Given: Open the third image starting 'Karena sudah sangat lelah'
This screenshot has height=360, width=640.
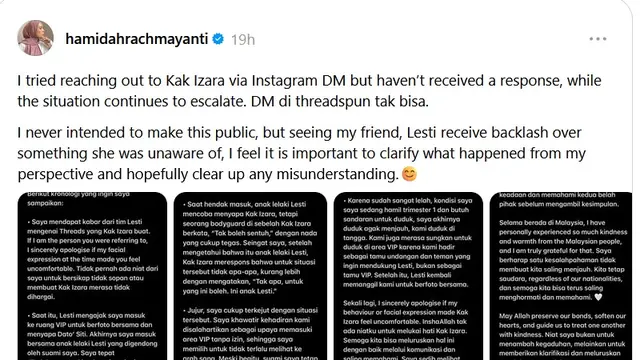Looking at the screenshot, I should click(x=408, y=276).
